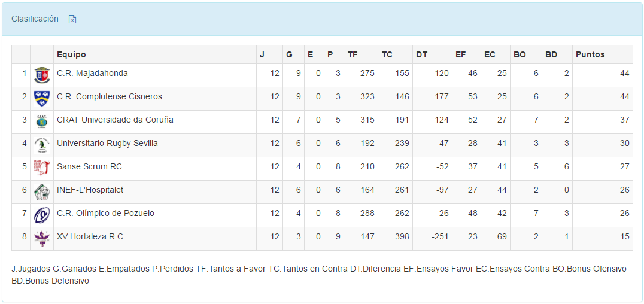
Task: Select the Sanse Scrum RC team name
Action: 89,166
